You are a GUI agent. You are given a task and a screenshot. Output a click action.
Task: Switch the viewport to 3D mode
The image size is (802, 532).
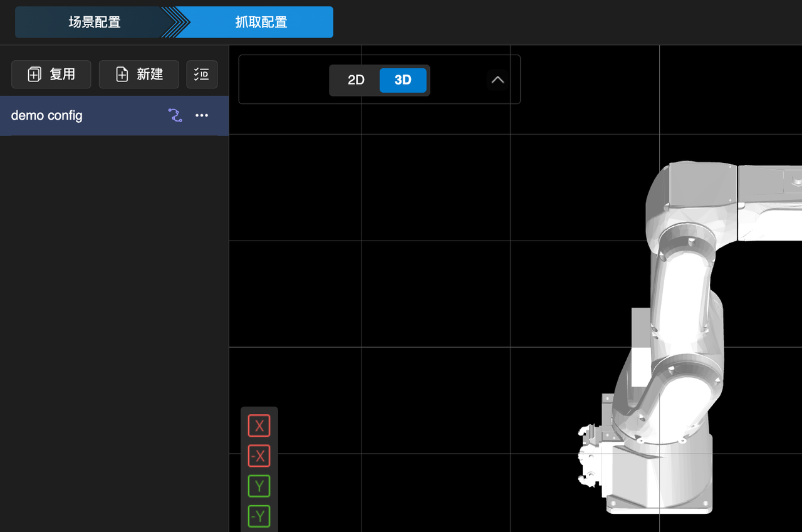[x=403, y=80]
